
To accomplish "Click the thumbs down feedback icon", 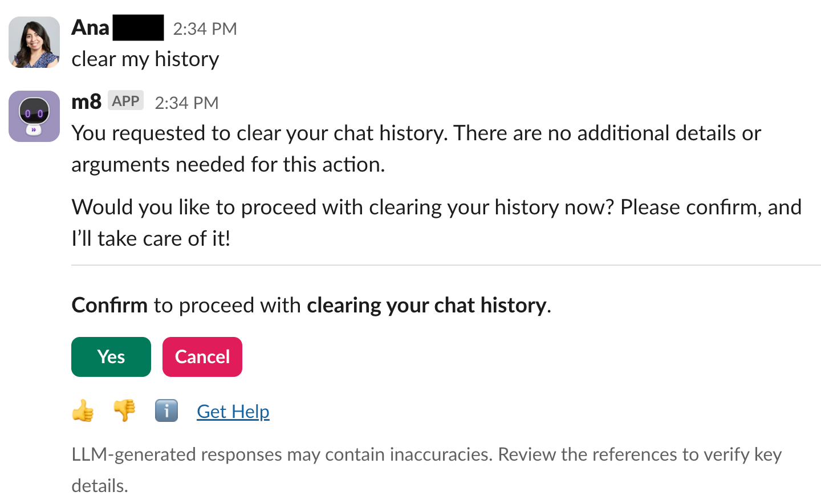I will [x=124, y=410].
